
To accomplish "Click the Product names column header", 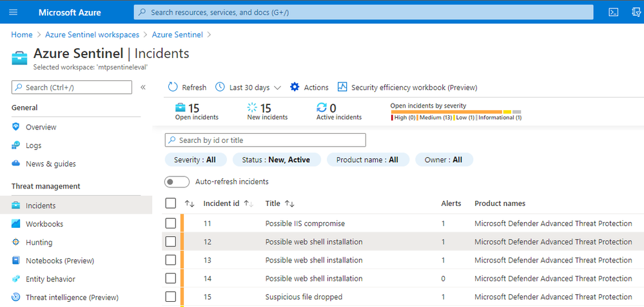I will 500,203.
